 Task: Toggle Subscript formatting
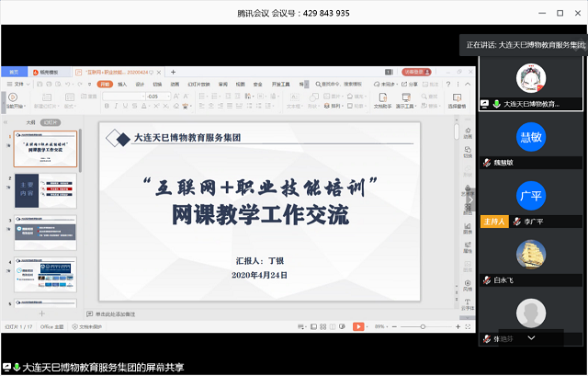coord(166,107)
